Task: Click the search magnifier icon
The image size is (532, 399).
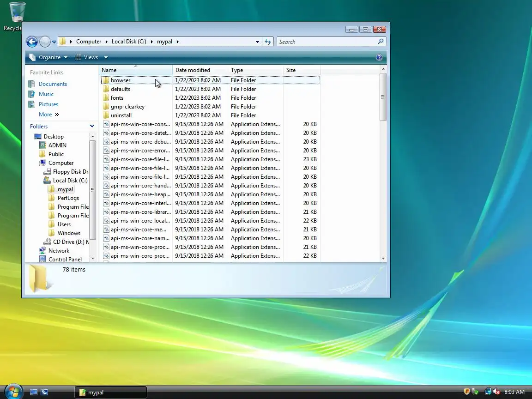Action: [381, 42]
